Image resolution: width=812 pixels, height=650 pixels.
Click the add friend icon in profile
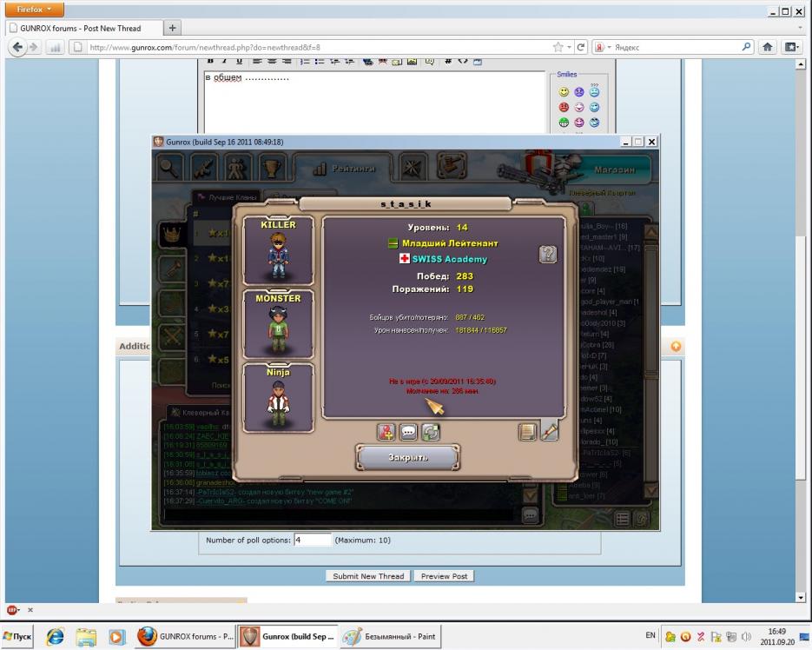pos(386,432)
